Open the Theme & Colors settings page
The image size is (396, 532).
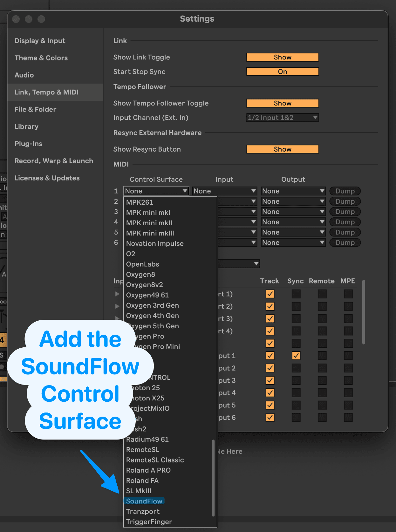click(41, 58)
